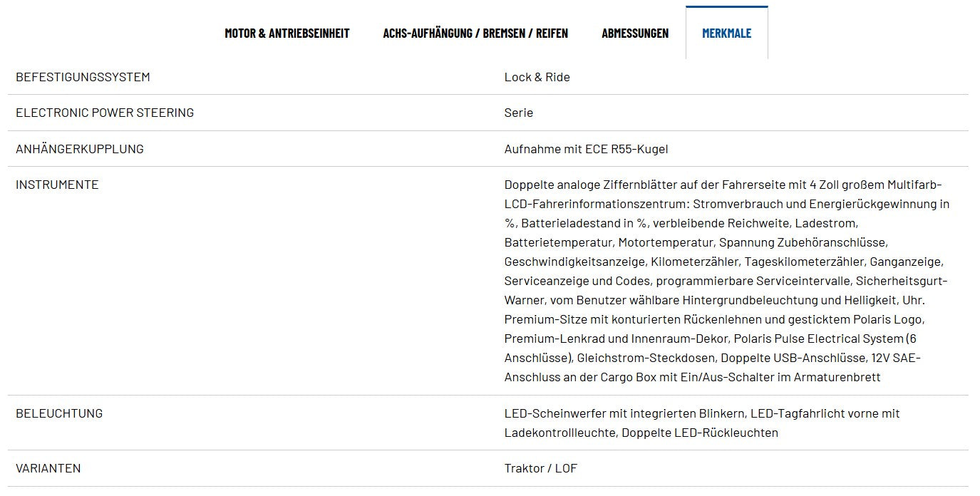Click the Serie value text

(518, 113)
